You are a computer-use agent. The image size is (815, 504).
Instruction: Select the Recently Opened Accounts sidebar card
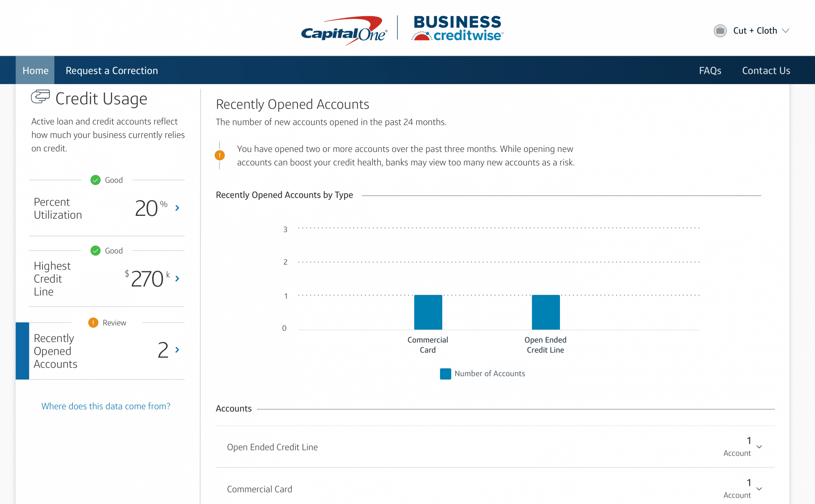100,350
